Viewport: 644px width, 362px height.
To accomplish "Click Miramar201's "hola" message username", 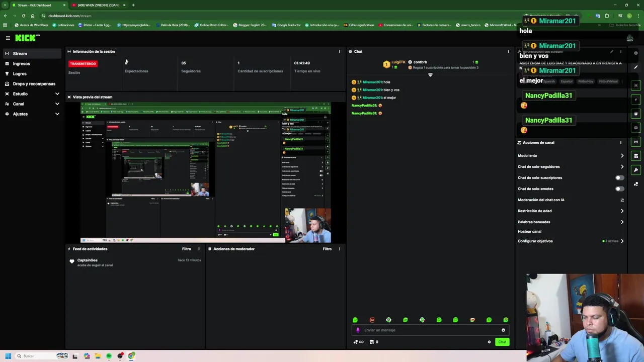I will (372, 82).
